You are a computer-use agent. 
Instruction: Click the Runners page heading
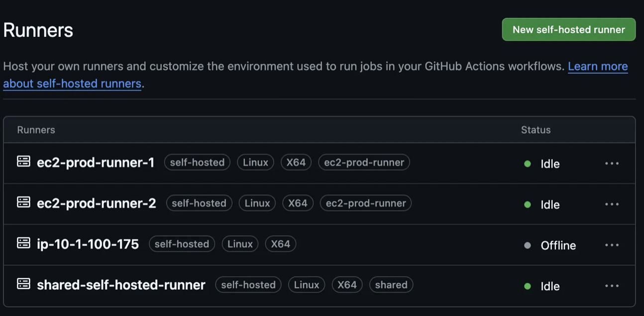point(38,30)
